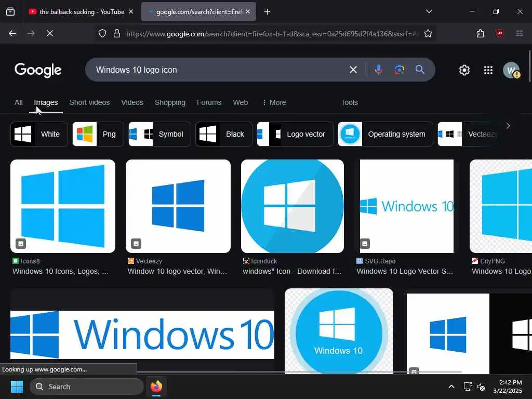Click the address bar URL
Viewport: 532px width, 399px height.
coord(272,34)
